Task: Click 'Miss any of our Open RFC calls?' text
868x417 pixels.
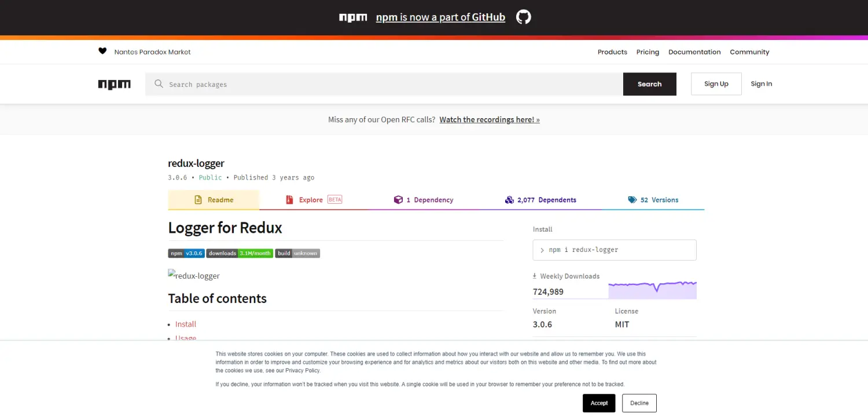Action: pos(382,120)
